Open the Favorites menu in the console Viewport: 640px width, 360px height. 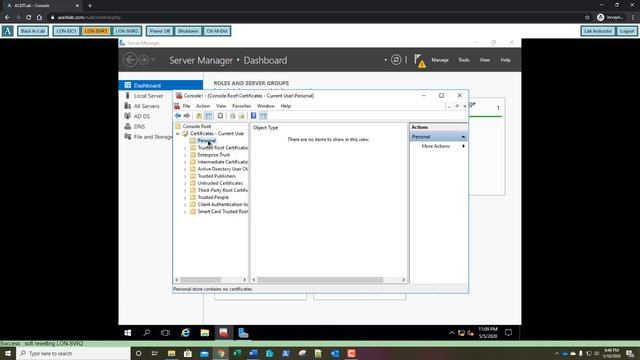[242, 106]
